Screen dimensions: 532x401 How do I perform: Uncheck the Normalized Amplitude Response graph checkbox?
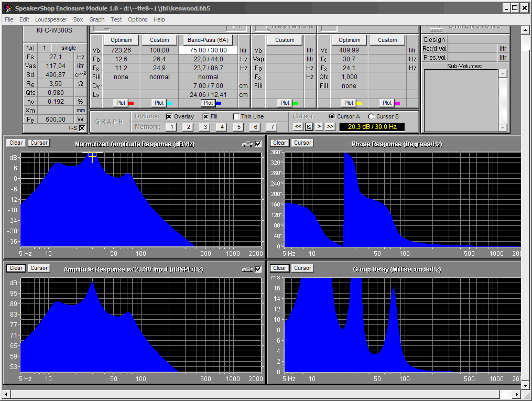tap(257, 144)
